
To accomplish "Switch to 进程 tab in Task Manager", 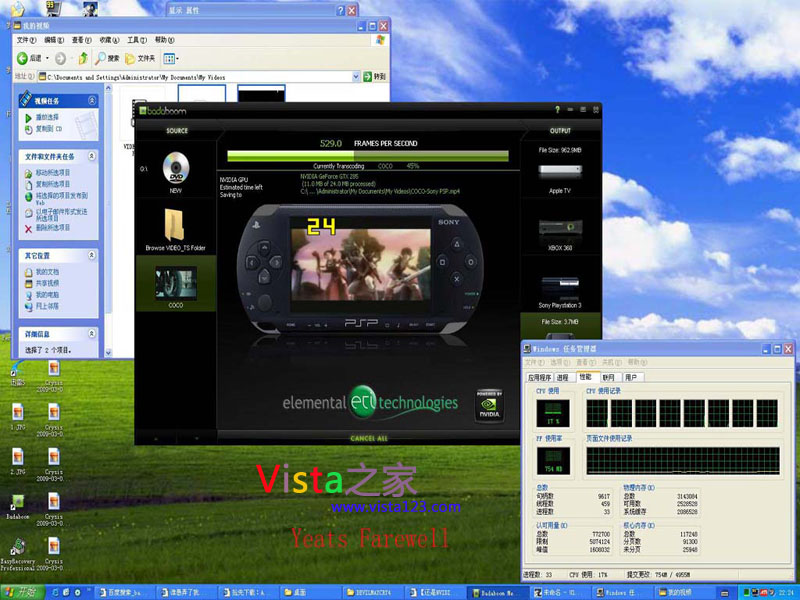I will (563, 378).
